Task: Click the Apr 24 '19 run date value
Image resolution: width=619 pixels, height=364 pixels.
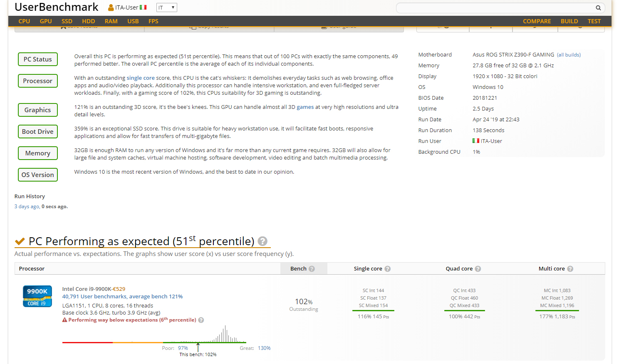Action: pos(496,120)
